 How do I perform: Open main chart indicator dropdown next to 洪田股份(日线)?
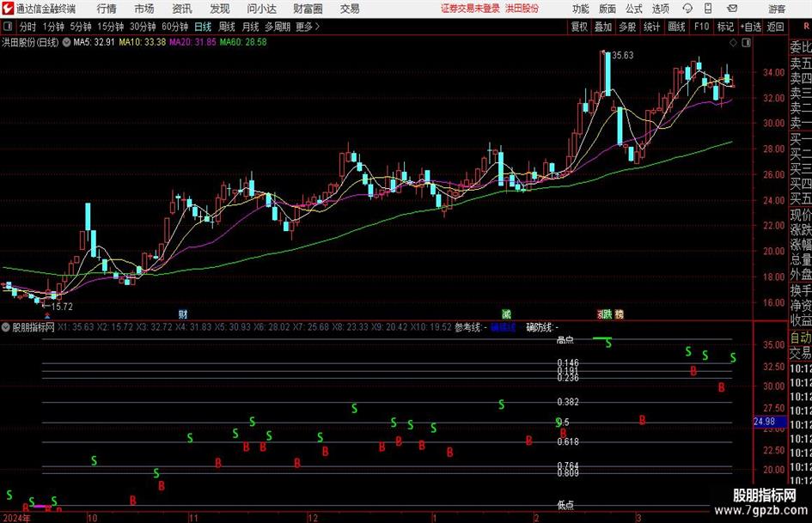66,42
